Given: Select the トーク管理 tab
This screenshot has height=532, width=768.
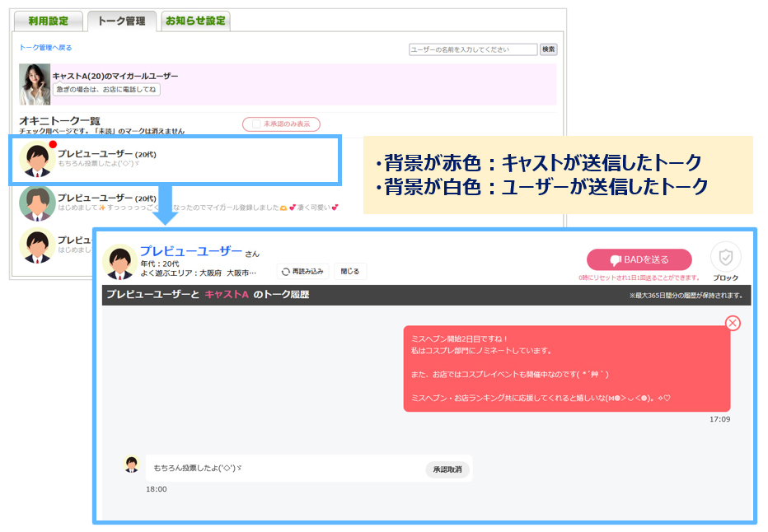Looking at the screenshot, I should 121,21.
